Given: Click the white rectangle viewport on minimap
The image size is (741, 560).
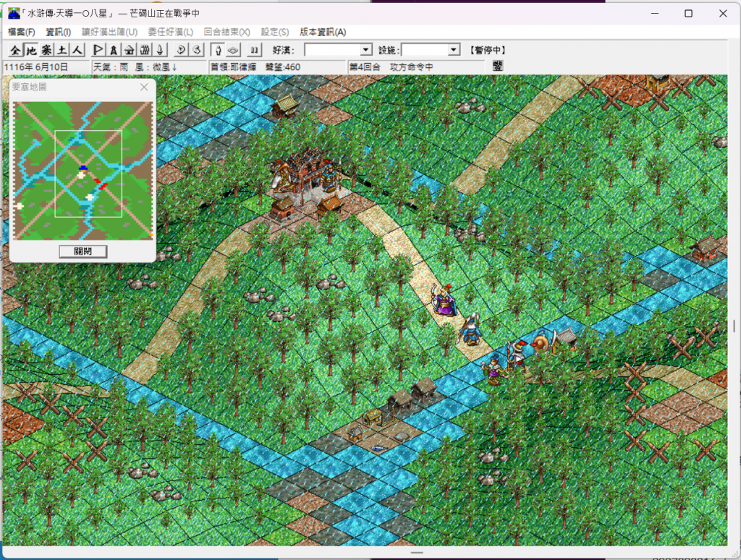Looking at the screenshot, I should click(88, 174).
